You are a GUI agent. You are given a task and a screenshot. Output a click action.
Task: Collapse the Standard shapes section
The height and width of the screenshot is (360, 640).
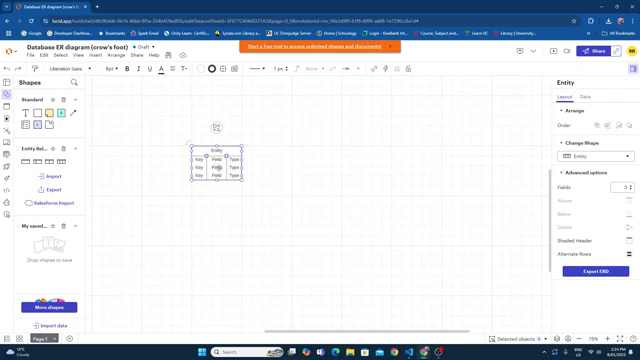click(x=76, y=100)
